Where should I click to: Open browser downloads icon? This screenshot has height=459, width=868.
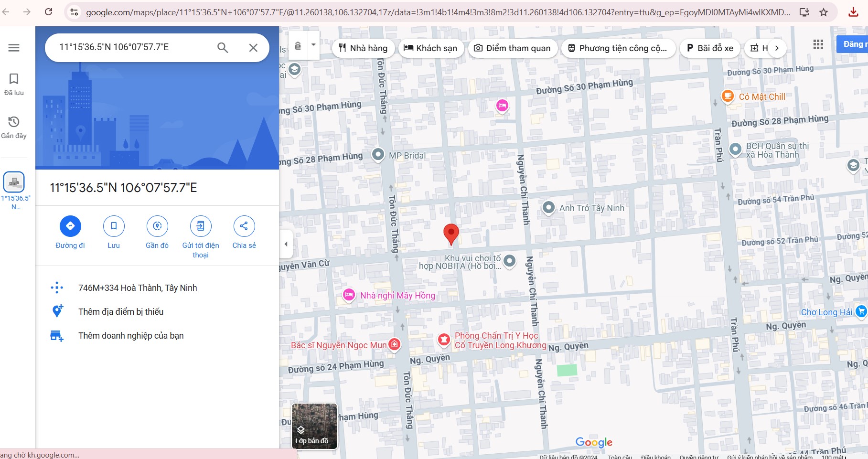pyautogui.click(x=853, y=12)
